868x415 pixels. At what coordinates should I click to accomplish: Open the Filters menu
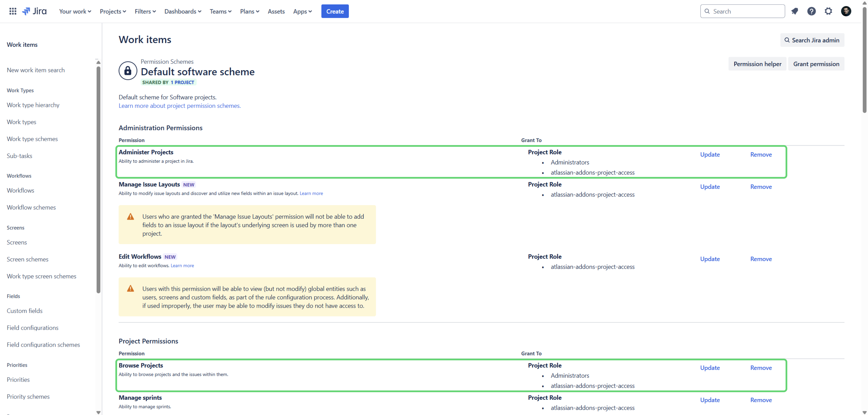click(x=145, y=11)
